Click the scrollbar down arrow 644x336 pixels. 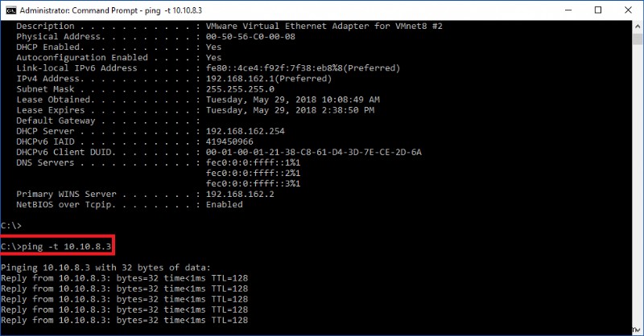(637, 330)
